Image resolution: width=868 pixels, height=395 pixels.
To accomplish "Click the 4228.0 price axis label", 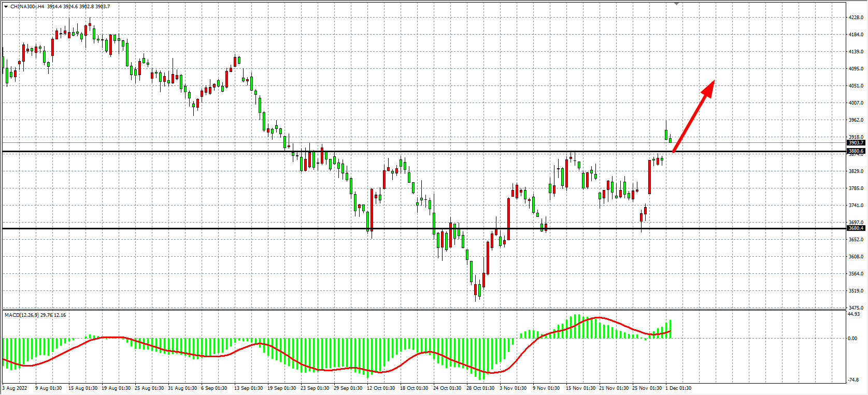I will click(x=856, y=18).
